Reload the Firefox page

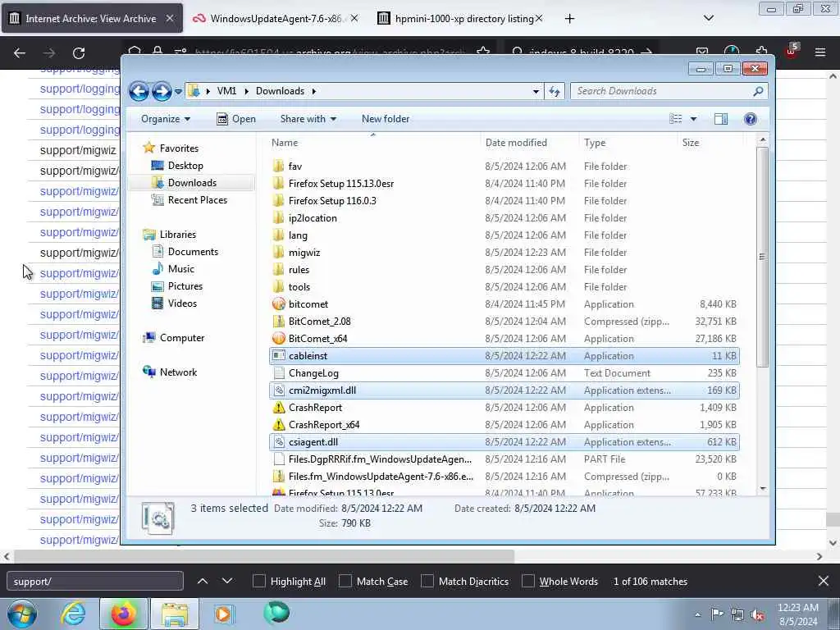[79, 53]
